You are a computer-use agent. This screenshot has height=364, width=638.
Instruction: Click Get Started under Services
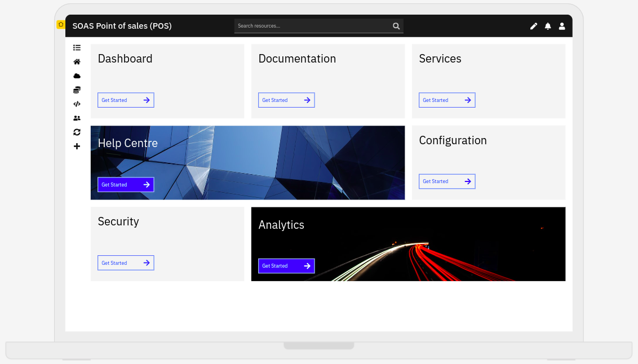(x=447, y=100)
